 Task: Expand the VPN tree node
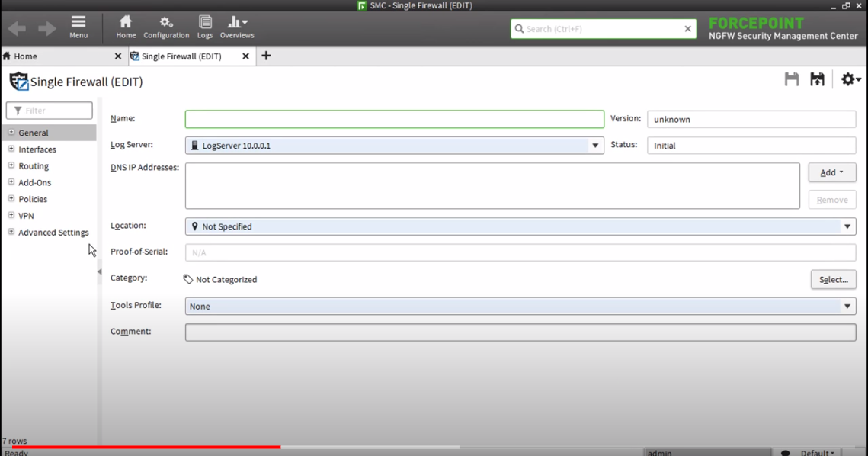11,216
